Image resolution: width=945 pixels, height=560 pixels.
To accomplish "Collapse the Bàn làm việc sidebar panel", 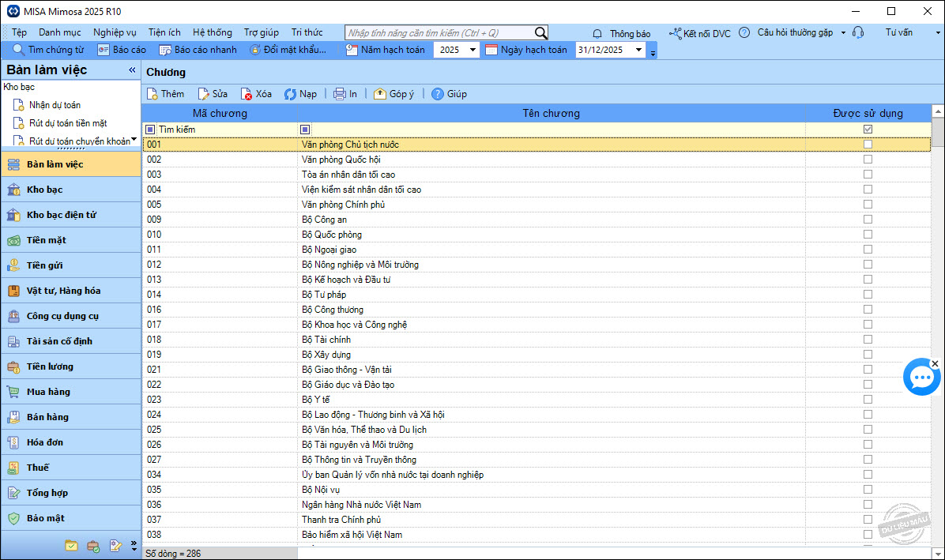I will click(132, 70).
